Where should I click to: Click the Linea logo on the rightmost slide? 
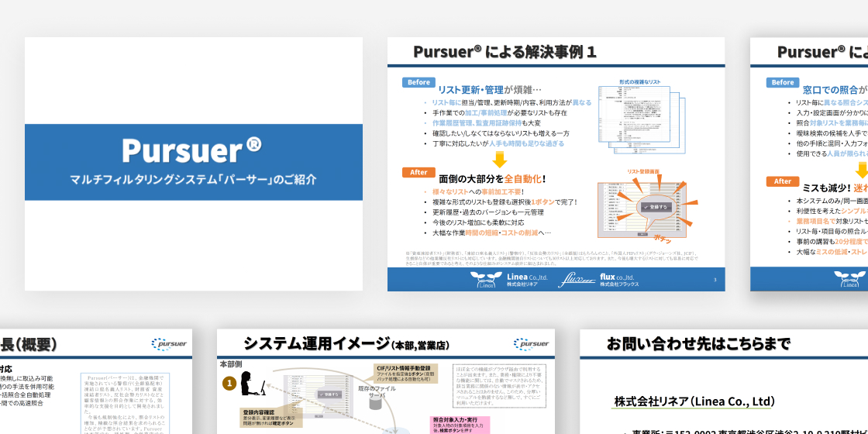click(x=851, y=280)
